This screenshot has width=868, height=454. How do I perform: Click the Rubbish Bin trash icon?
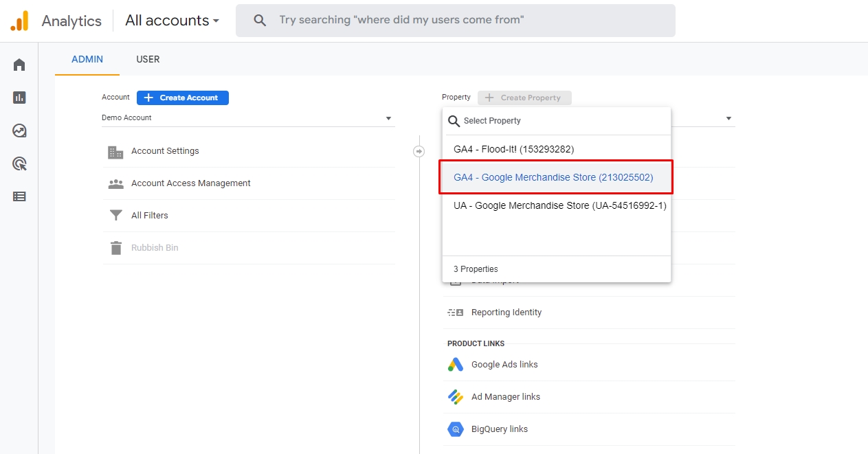click(x=115, y=248)
